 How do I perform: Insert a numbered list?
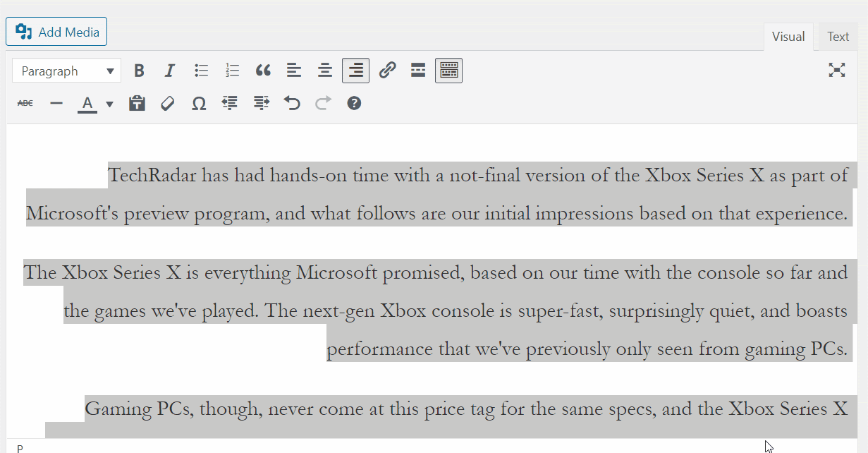pyautogui.click(x=232, y=71)
